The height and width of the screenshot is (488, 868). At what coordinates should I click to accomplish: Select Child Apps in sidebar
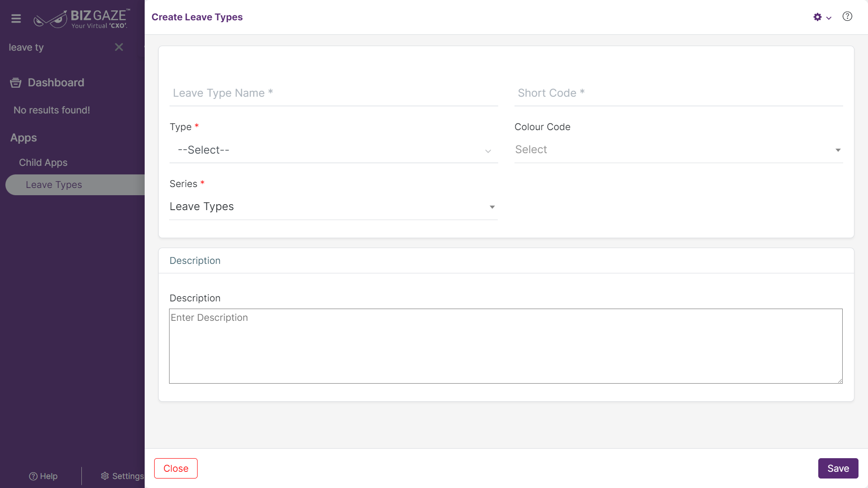(43, 163)
